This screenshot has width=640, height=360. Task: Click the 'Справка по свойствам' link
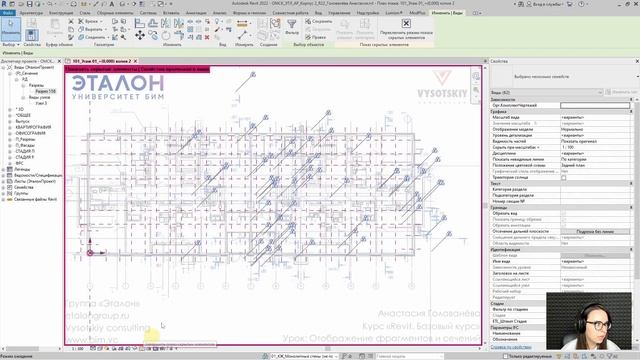tap(511, 347)
